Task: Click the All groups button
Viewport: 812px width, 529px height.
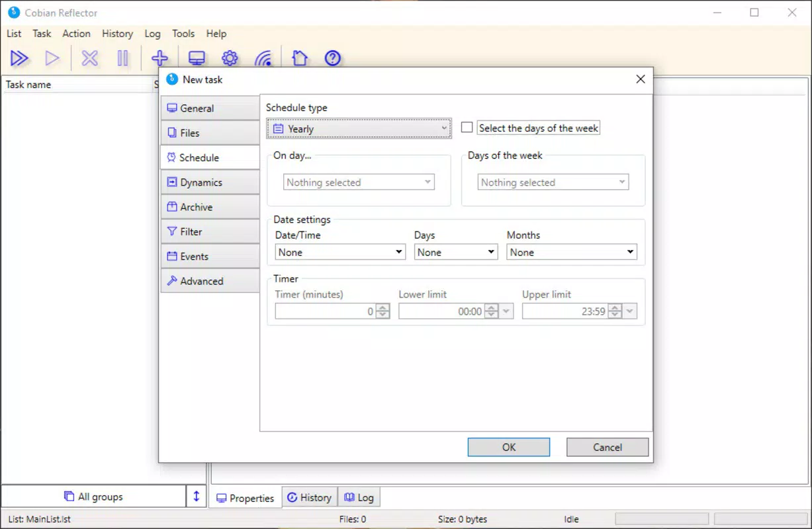Action: [93, 497]
